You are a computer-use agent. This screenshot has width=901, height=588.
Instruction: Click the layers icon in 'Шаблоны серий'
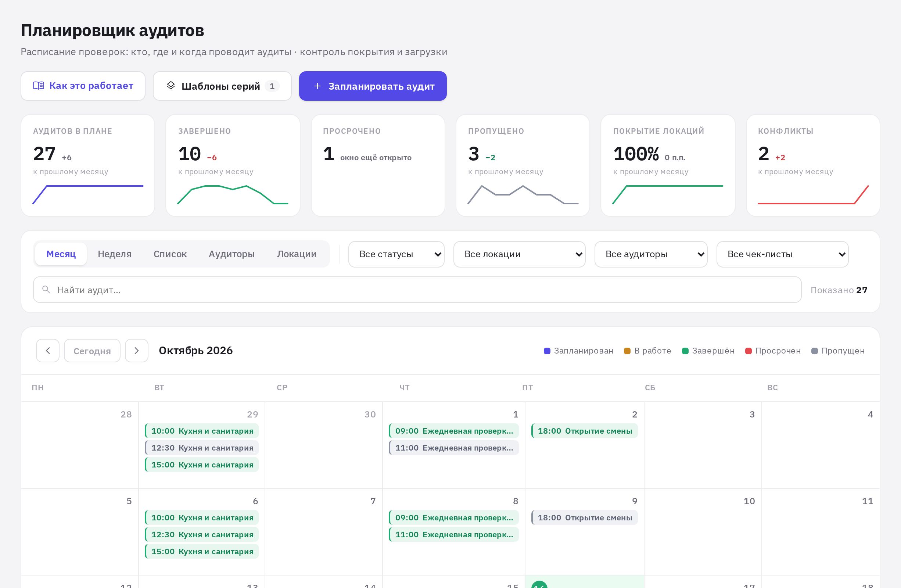171,86
